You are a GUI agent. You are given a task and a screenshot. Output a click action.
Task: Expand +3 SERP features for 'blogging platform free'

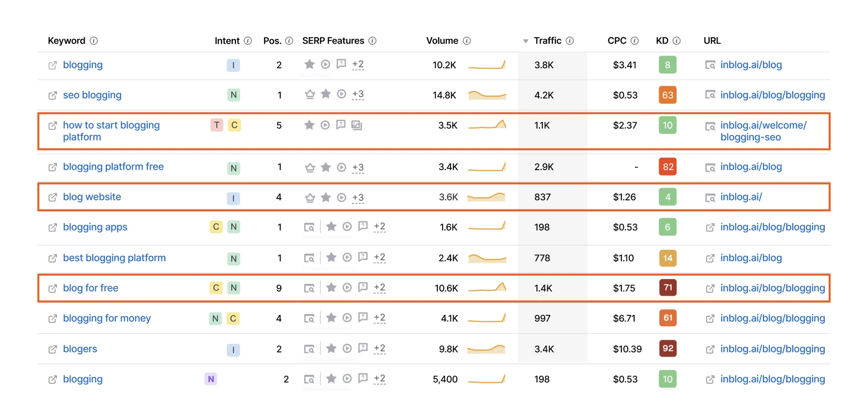pos(358,167)
